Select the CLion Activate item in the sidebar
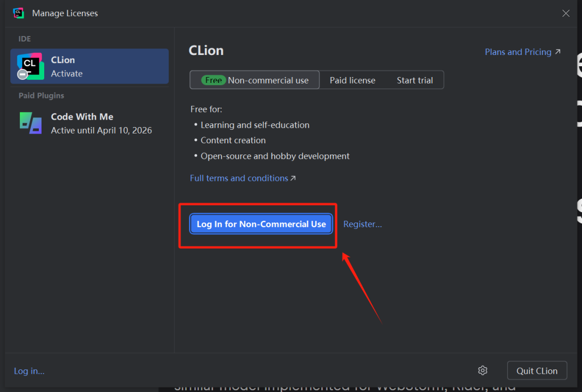 pyautogui.click(x=89, y=66)
